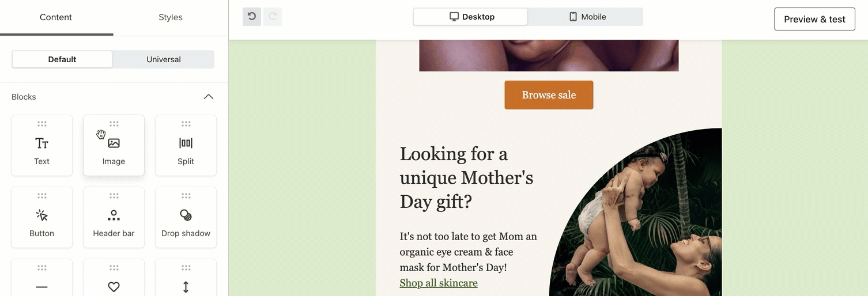
Task: Click the Shop all skincare link
Action: pyautogui.click(x=439, y=283)
